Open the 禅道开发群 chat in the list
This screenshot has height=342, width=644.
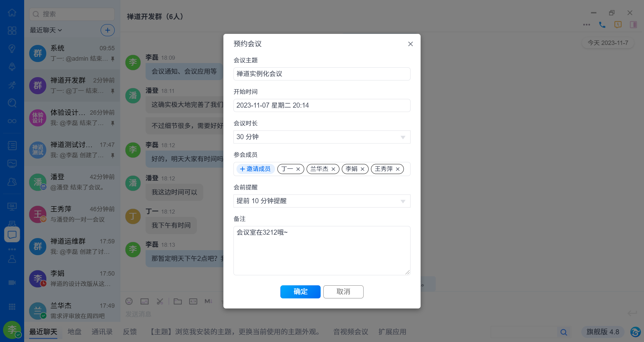72,85
